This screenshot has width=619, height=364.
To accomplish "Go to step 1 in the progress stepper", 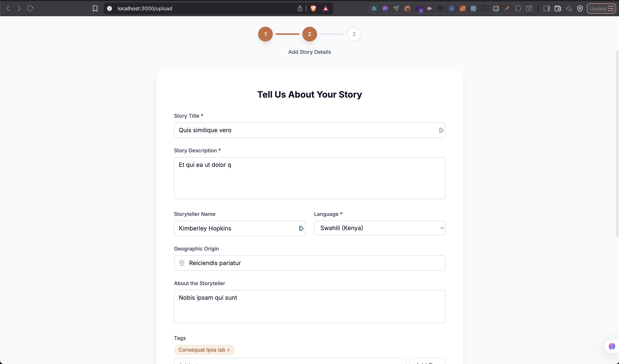I will (265, 34).
